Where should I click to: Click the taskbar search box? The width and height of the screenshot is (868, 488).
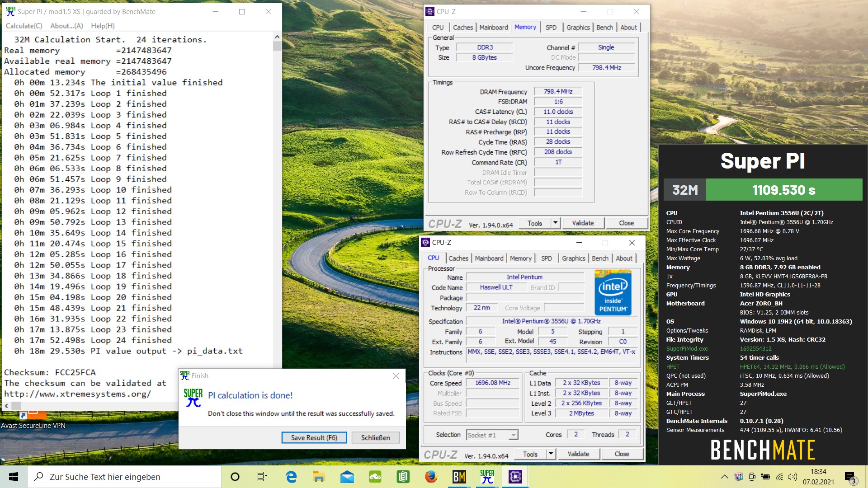124,477
